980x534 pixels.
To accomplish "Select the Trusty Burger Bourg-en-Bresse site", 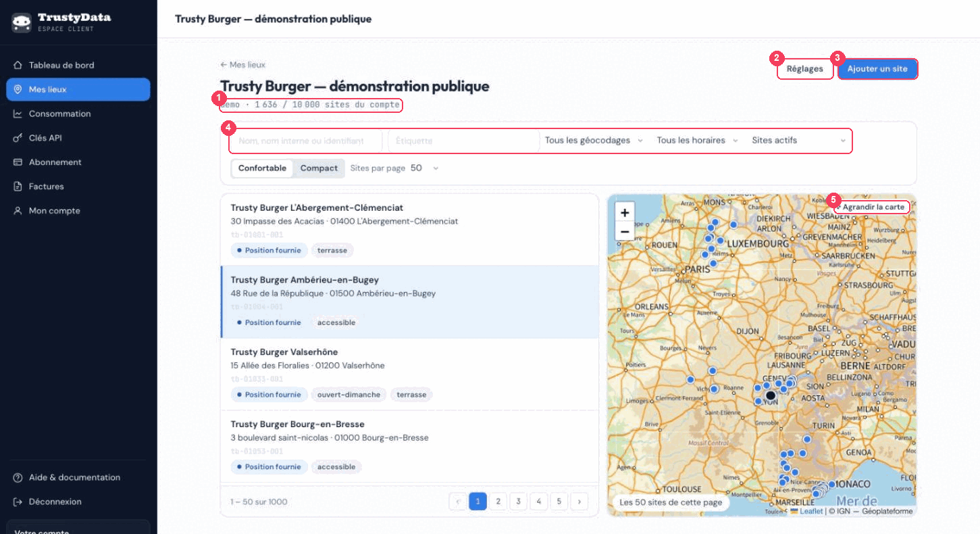I will coord(409,446).
